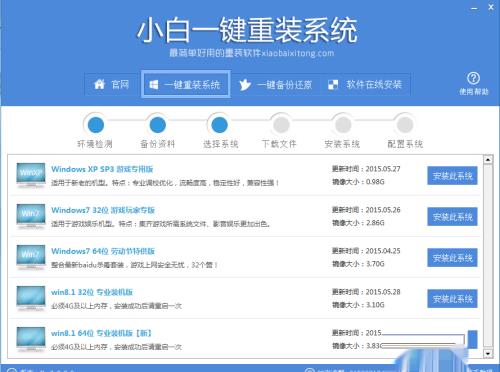
Task: Click the WinXP monitor thumbnail
Action: 31,176
